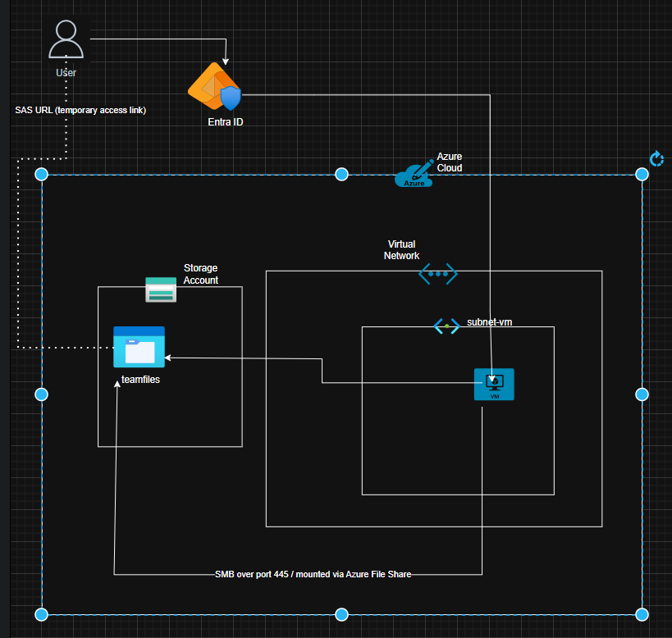Viewport: 672px width, 638px height.
Task: Click the Storage Account icon
Action: pos(160,289)
